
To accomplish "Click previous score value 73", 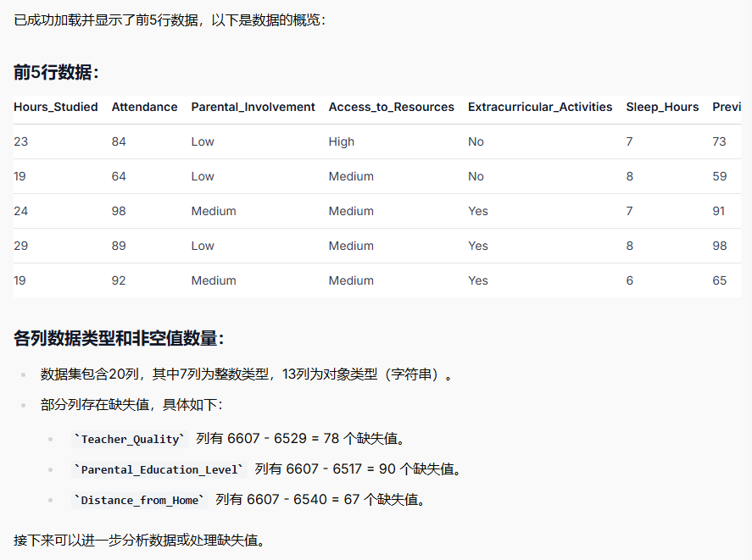I will point(720,142).
